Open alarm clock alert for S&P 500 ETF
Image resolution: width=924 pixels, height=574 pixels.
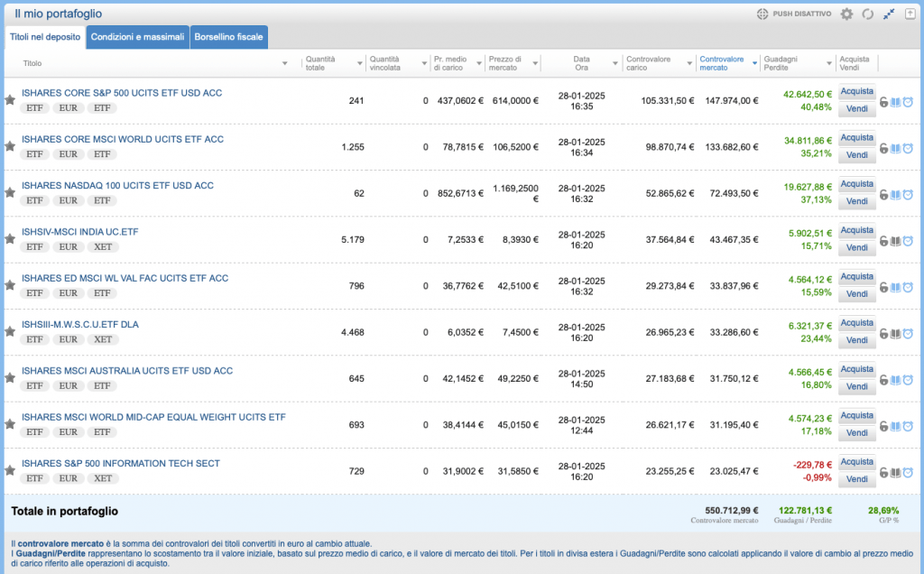click(908, 102)
